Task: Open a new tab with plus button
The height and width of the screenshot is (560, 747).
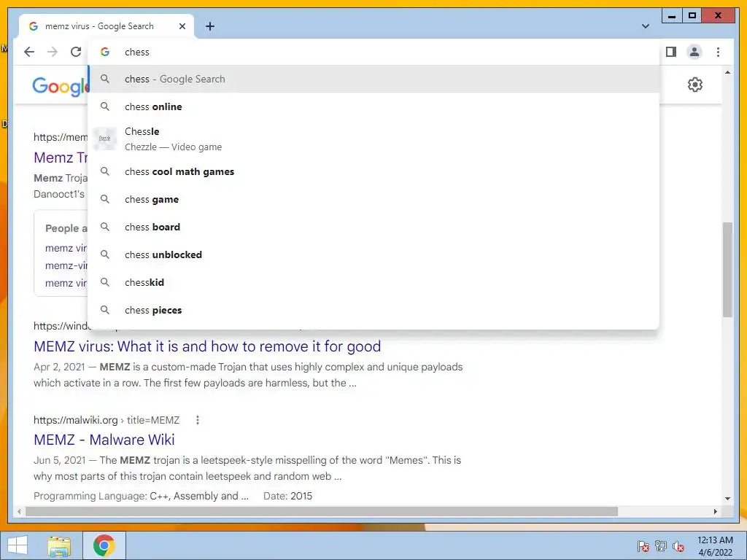Action: click(210, 26)
